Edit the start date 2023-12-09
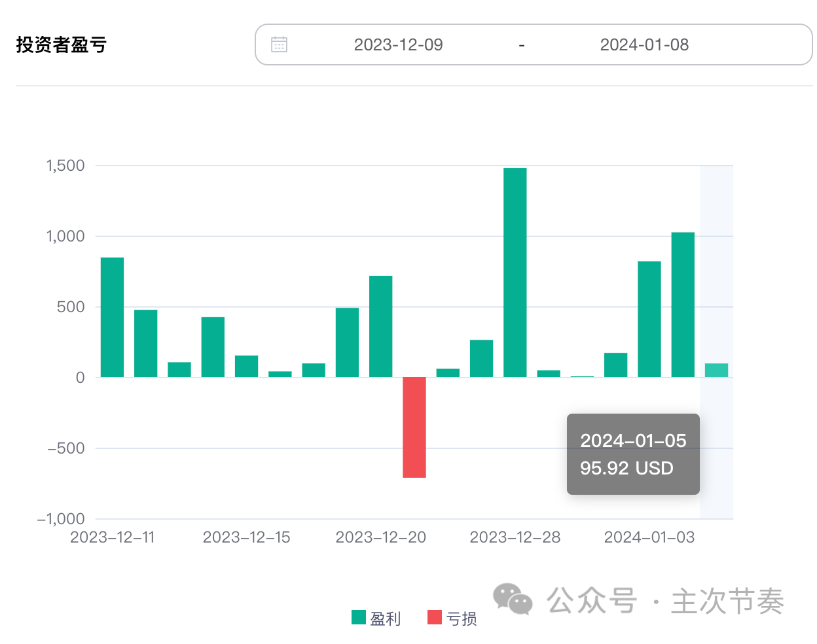 pyautogui.click(x=398, y=45)
